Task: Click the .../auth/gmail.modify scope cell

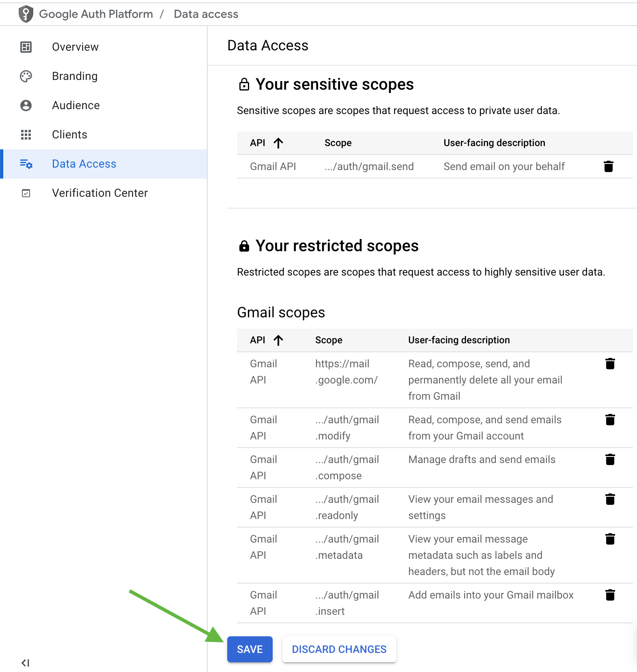Action: pyautogui.click(x=347, y=428)
